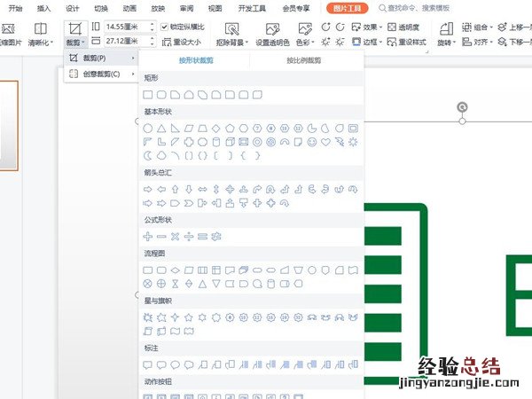The image size is (532, 399).
Task: Toggle the lock aspect ratio checkbox
Action: pyautogui.click(x=165, y=27)
